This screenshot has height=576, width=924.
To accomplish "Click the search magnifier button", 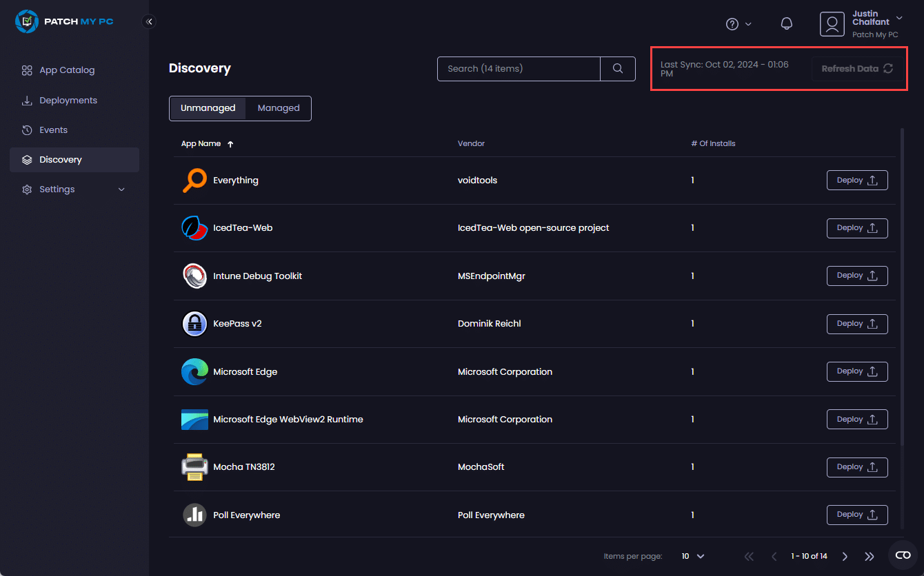I will tap(618, 69).
